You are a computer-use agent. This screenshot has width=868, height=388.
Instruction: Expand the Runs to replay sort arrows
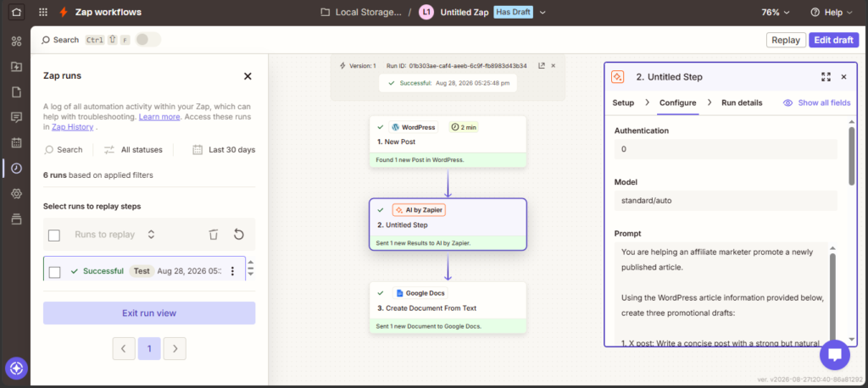pyautogui.click(x=151, y=235)
